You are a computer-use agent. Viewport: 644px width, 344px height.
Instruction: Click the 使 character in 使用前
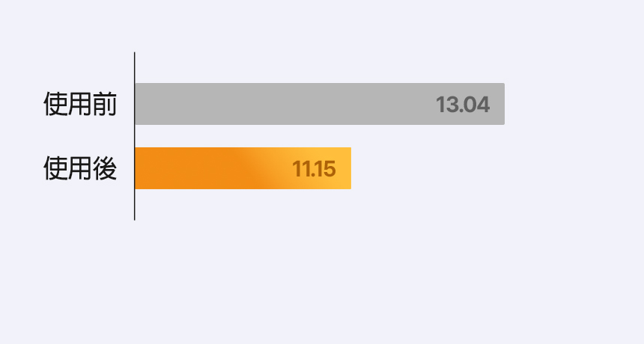(x=55, y=104)
